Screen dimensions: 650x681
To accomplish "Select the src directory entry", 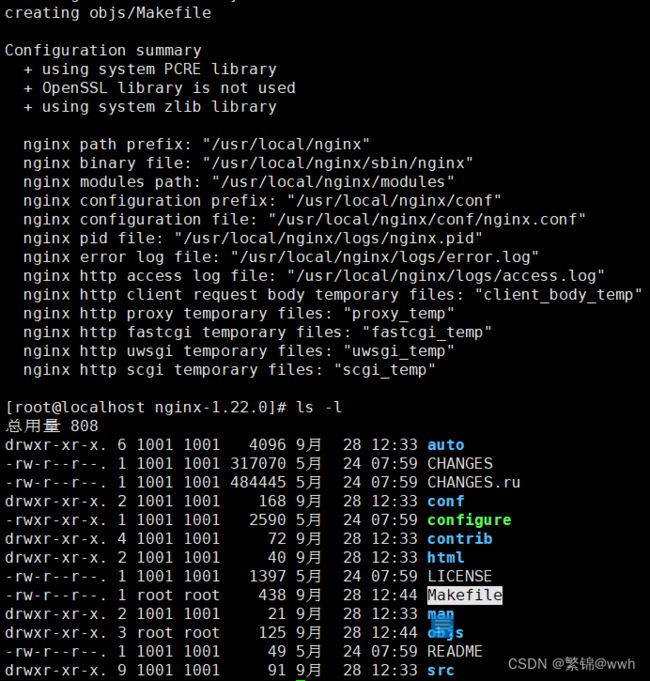I will pos(441,670).
